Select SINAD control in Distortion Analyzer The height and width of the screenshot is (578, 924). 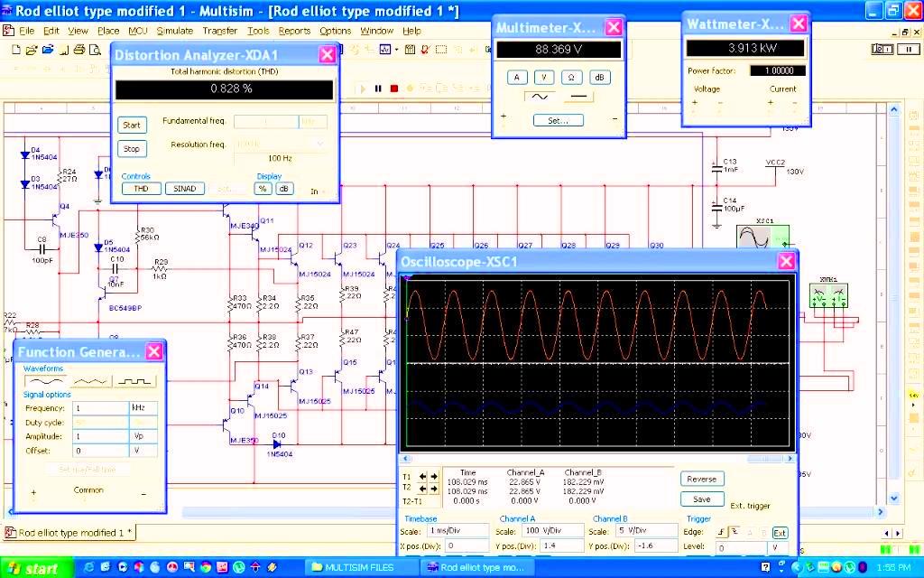(x=185, y=189)
